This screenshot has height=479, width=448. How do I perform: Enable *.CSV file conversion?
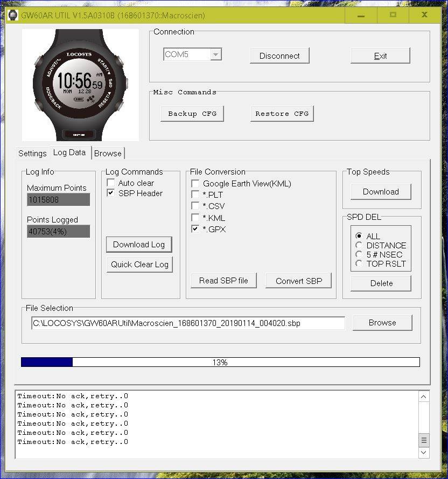coord(195,206)
